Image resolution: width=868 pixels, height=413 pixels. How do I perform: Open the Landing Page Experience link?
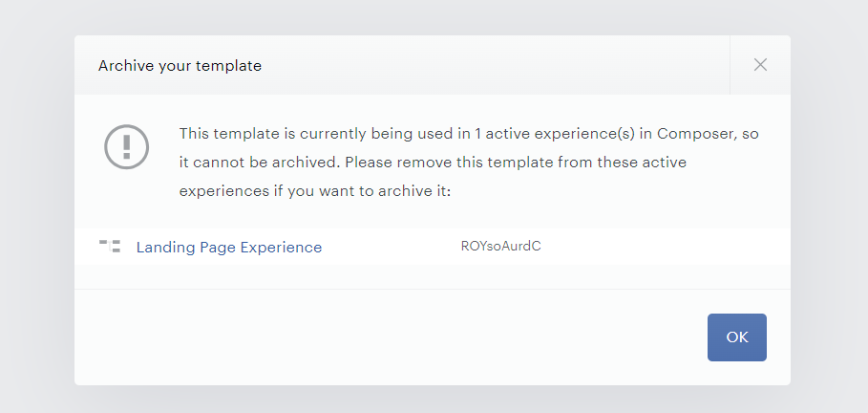(228, 247)
